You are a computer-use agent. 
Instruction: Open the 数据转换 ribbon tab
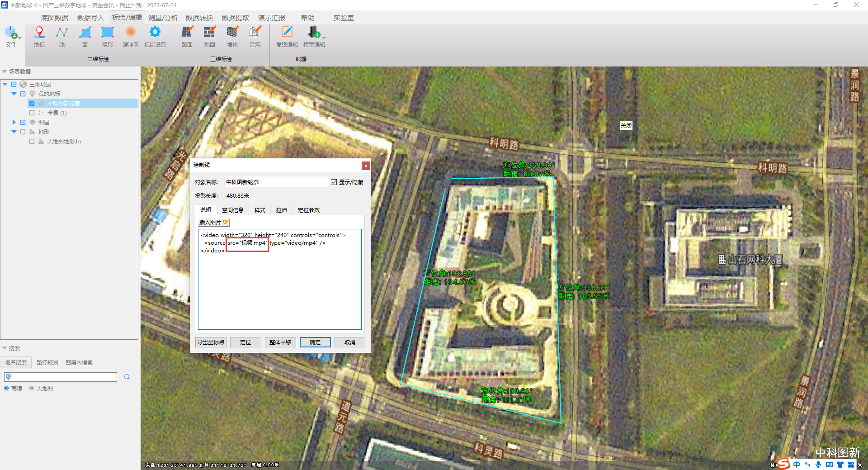click(199, 18)
